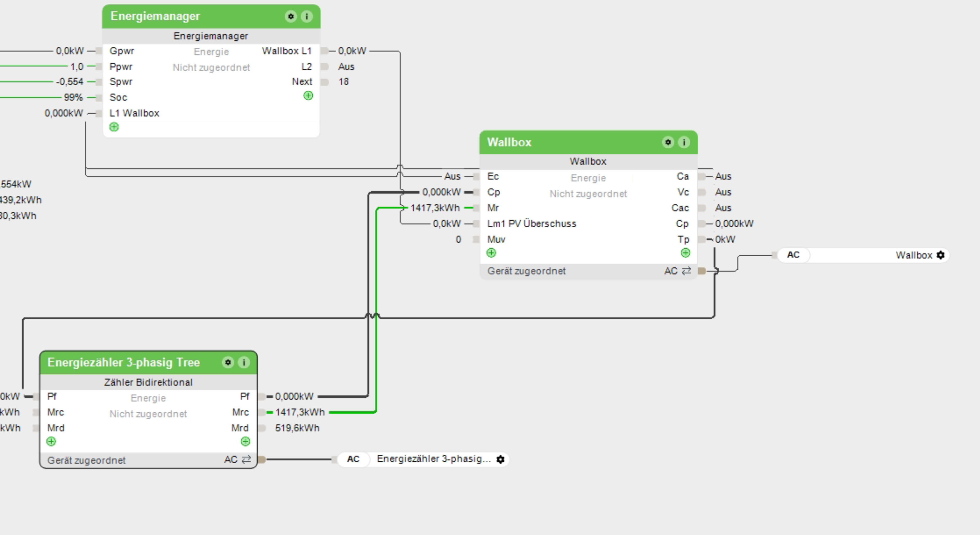Click gear on AC Energiezähler 3-phasig tag
980x535 pixels.
(501, 459)
